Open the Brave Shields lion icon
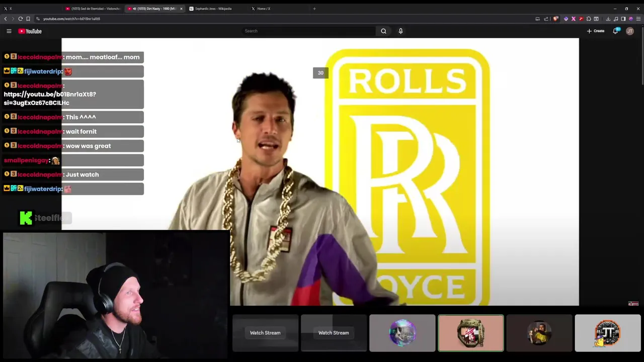 tap(555, 19)
